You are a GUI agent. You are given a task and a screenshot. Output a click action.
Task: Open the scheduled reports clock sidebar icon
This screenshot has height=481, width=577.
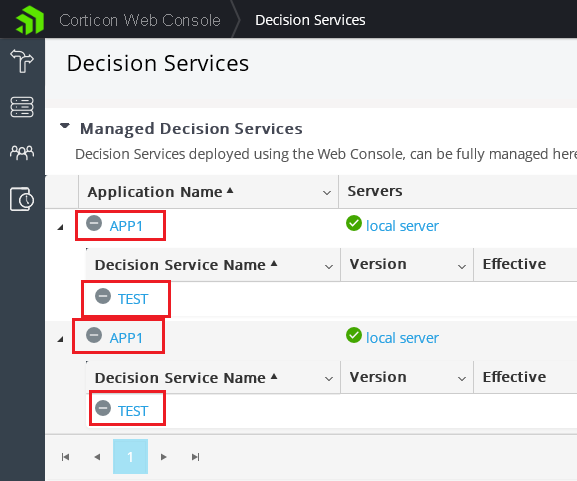tap(22, 199)
